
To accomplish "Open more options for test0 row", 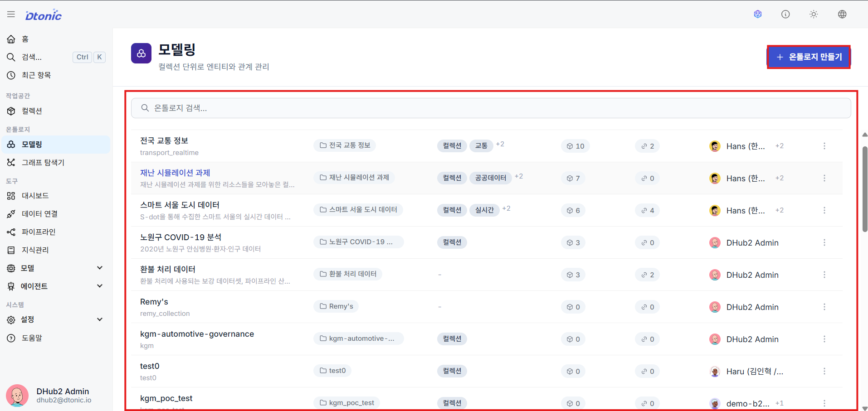I will [x=824, y=371].
